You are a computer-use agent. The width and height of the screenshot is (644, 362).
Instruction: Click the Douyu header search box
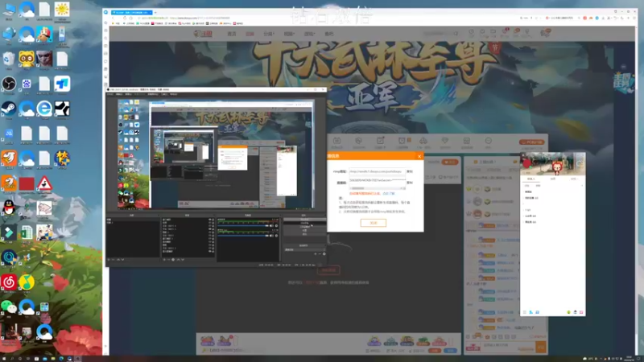(x=440, y=33)
